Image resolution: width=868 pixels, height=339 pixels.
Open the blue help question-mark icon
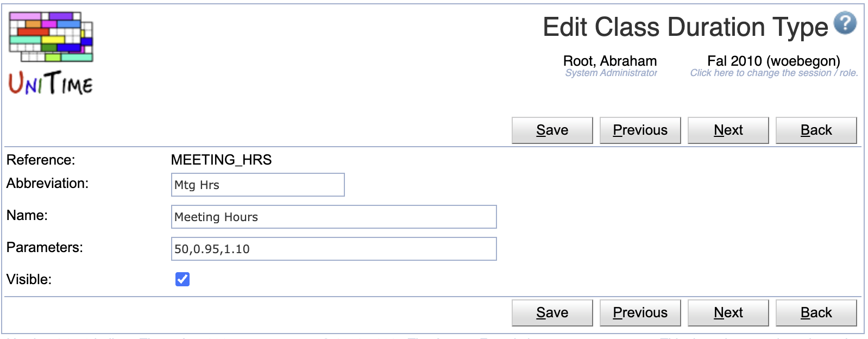pyautogui.click(x=845, y=23)
